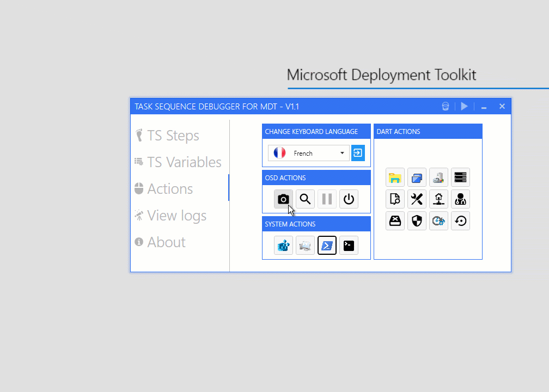The image size is (549, 392).
Task: Launch PowerShell from System Actions
Action: tap(327, 245)
